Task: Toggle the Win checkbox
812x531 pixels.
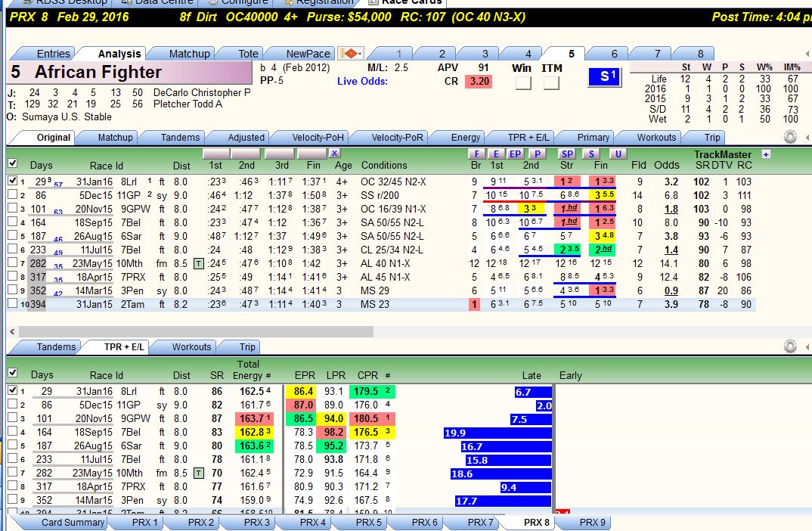Action: coord(523,83)
